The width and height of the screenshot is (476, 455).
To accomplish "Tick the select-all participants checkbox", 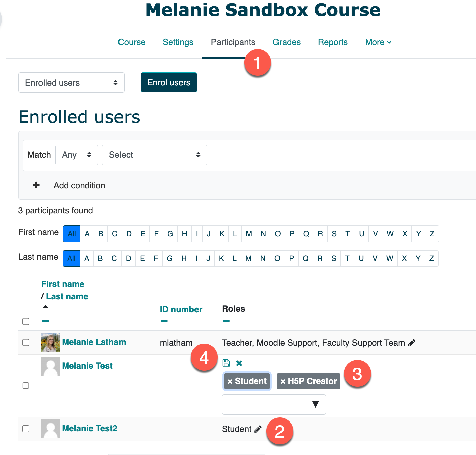I will click(x=26, y=321).
